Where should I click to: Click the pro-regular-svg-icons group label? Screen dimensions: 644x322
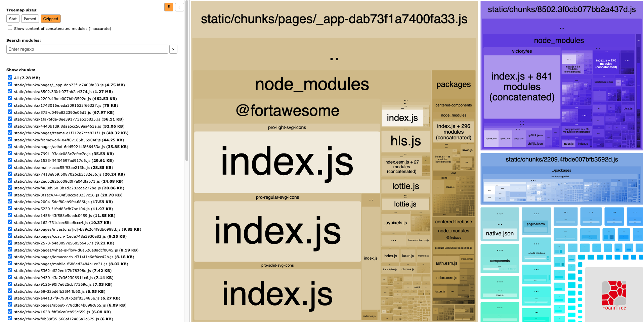277,197
